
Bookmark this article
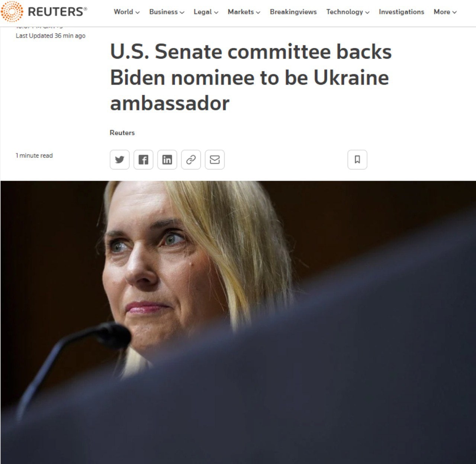[x=357, y=160]
